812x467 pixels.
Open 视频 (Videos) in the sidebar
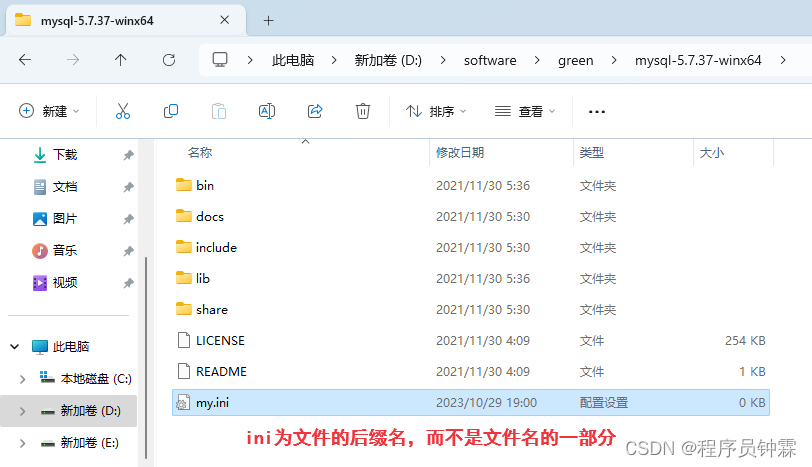click(65, 283)
